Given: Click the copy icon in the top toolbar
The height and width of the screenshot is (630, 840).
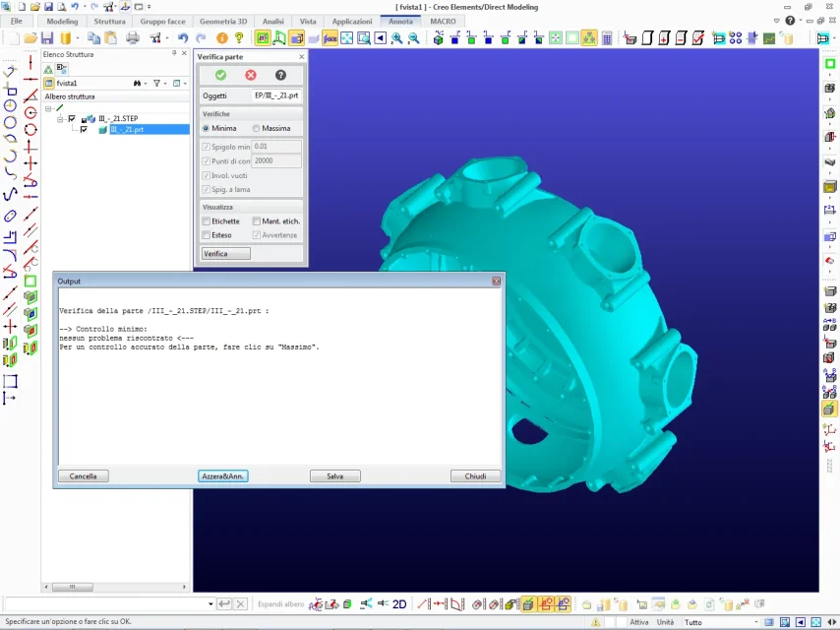Looking at the screenshot, I should point(93,38).
